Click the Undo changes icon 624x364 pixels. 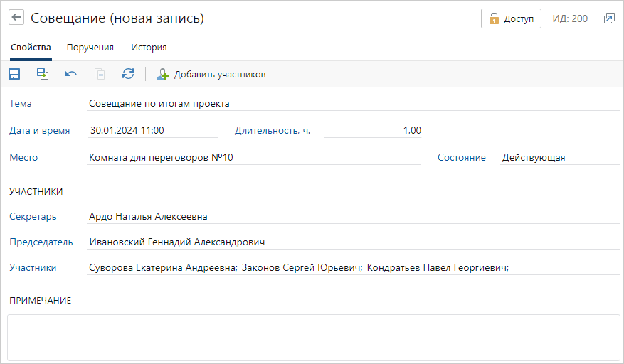[x=71, y=74]
